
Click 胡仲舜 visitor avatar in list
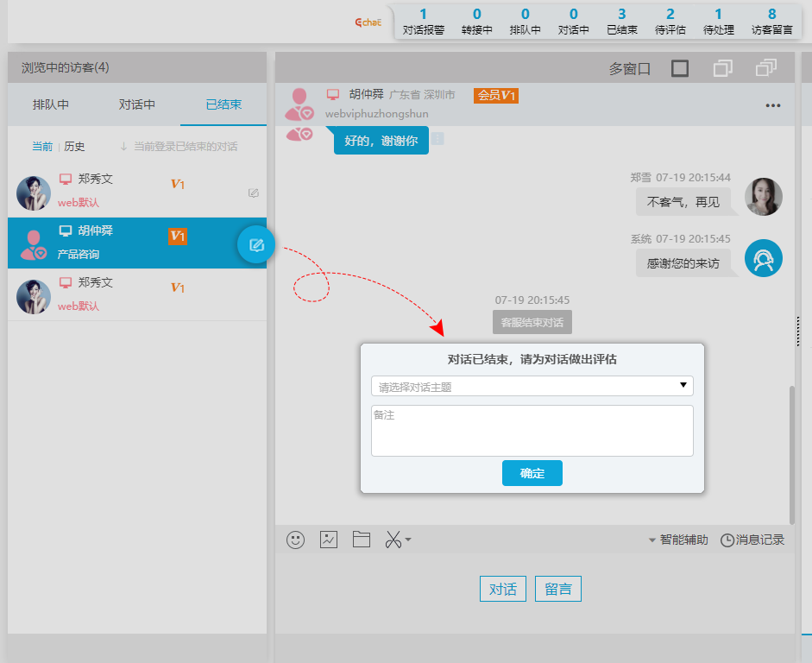[34, 244]
